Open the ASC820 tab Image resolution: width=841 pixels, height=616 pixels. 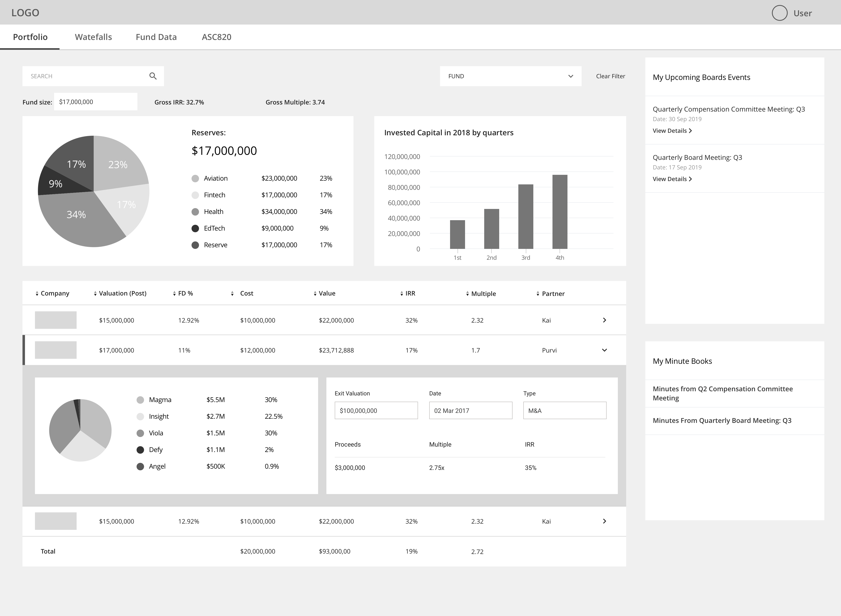(216, 37)
